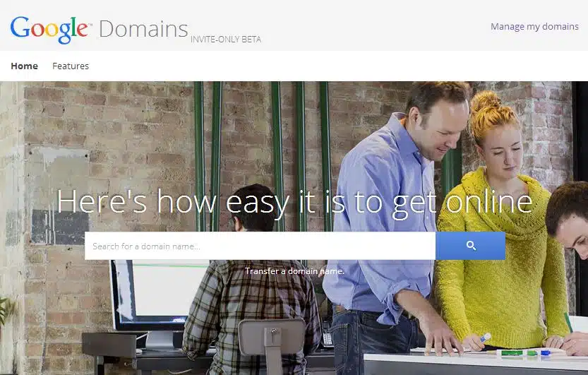Click the headline Here's how easy it is
This screenshot has height=375, width=588.
pyautogui.click(x=294, y=203)
